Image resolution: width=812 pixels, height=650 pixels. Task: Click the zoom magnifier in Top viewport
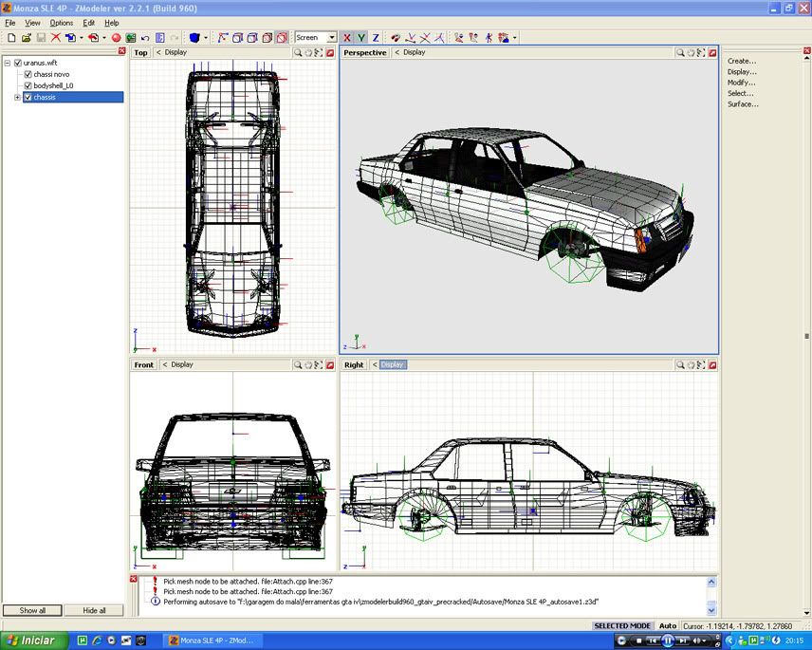297,53
